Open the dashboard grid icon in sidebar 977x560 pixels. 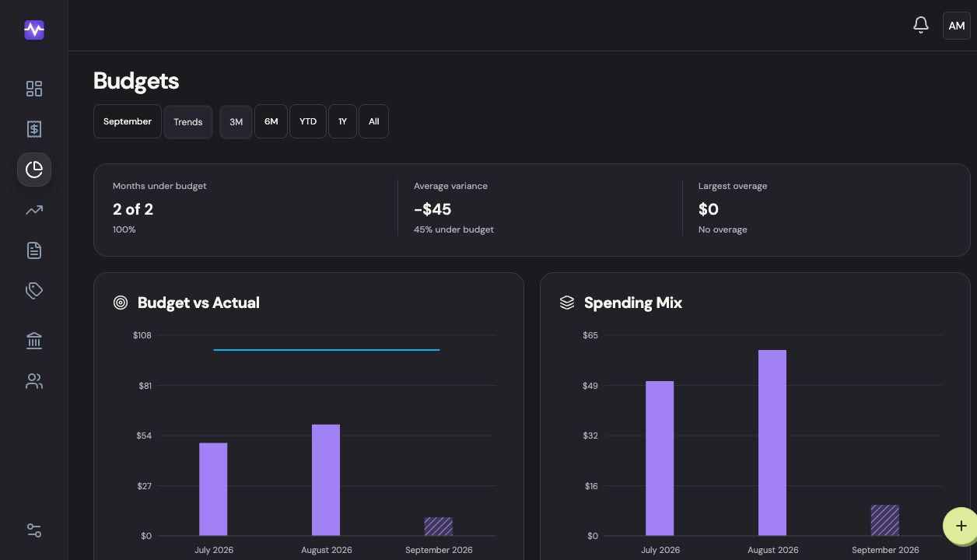[x=34, y=89]
